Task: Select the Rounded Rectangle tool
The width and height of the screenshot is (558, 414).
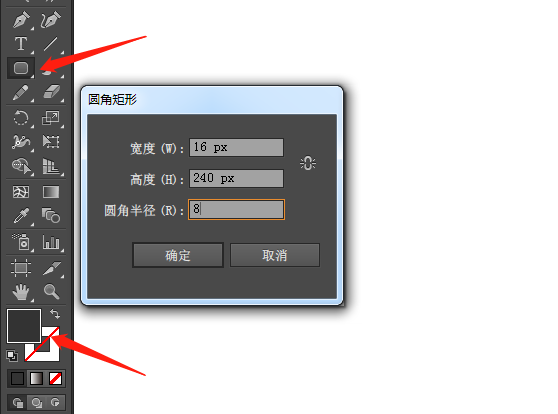Action: 21,68
